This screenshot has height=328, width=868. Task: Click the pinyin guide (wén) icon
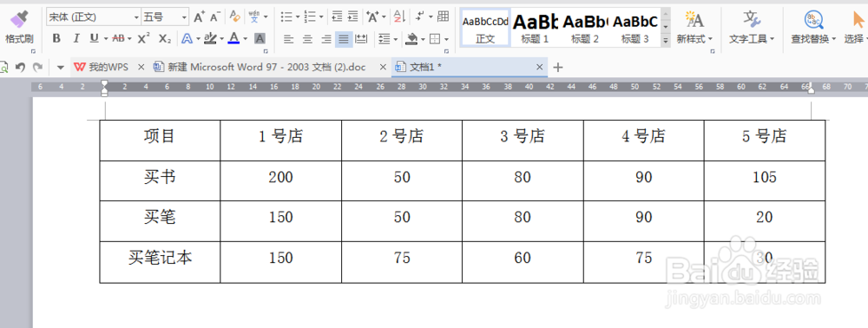tap(254, 17)
